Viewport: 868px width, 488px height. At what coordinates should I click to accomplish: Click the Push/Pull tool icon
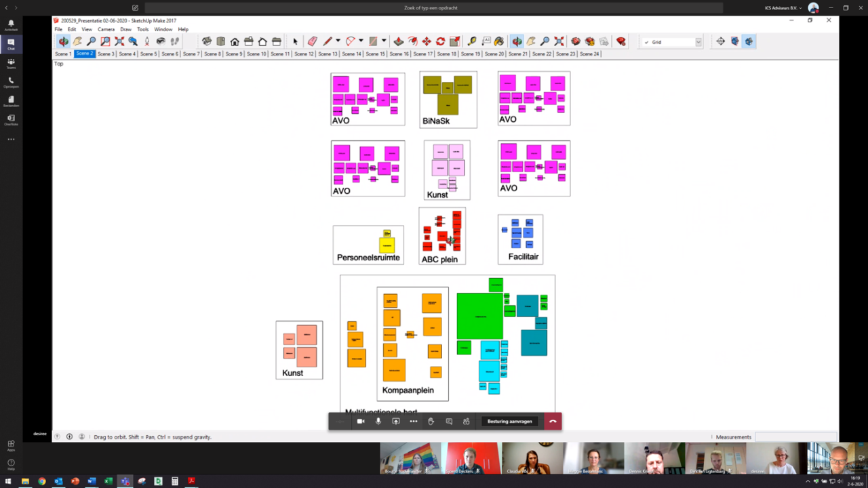pyautogui.click(x=399, y=41)
